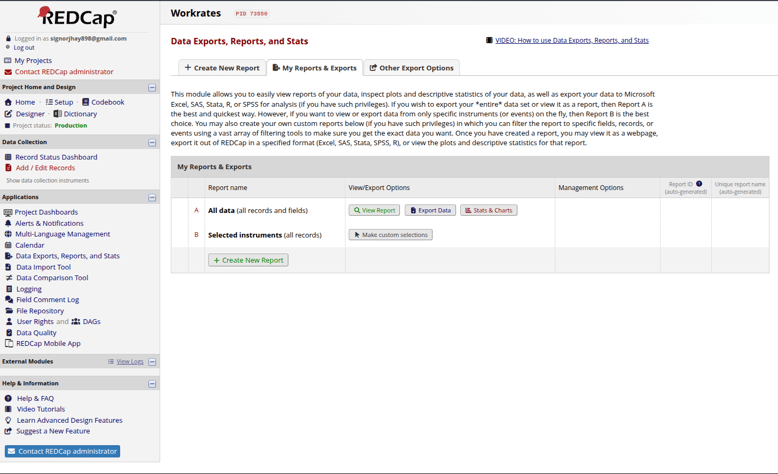The height and width of the screenshot is (474, 778).
Task: Click the Dictionary icon
Action: (x=58, y=114)
